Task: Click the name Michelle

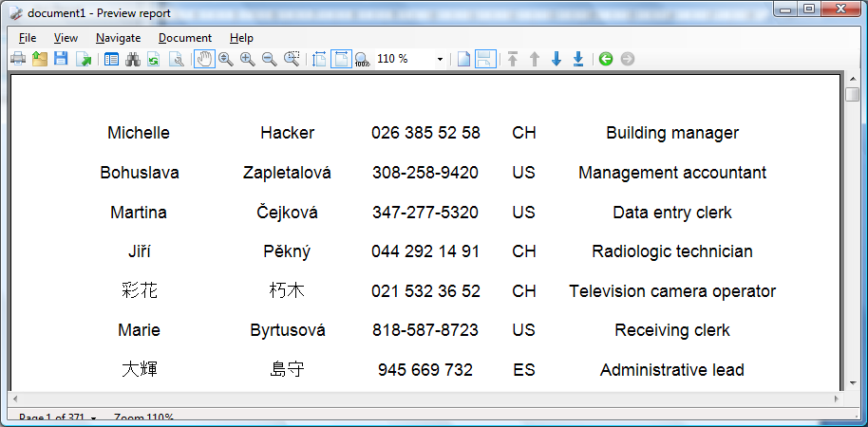Action: [x=139, y=133]
